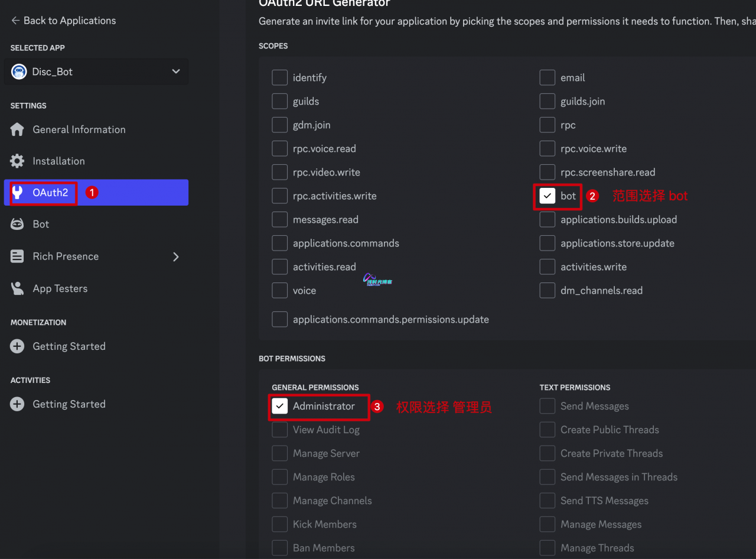Enable the messages.read scope checkbox

tap(279, 219)
